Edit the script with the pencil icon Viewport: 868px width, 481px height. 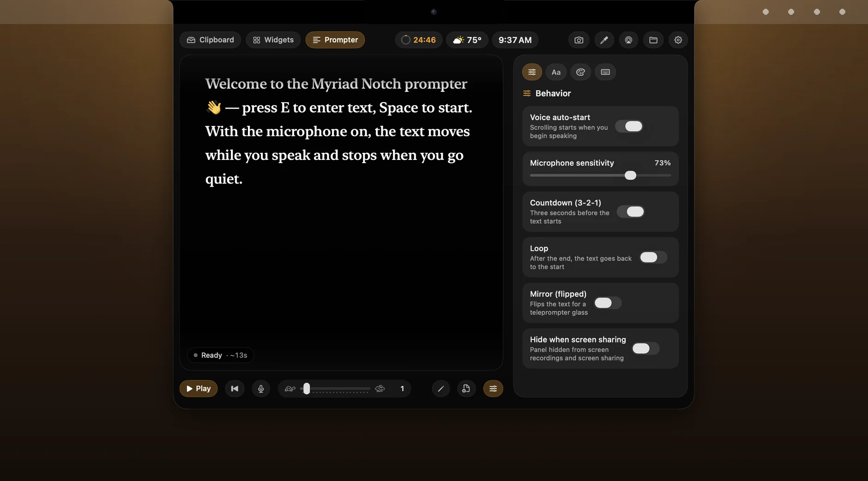441,389
